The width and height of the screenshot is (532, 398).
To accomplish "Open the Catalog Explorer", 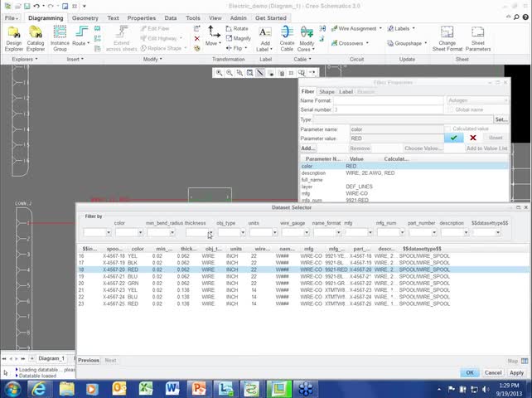I will (36, 39).
